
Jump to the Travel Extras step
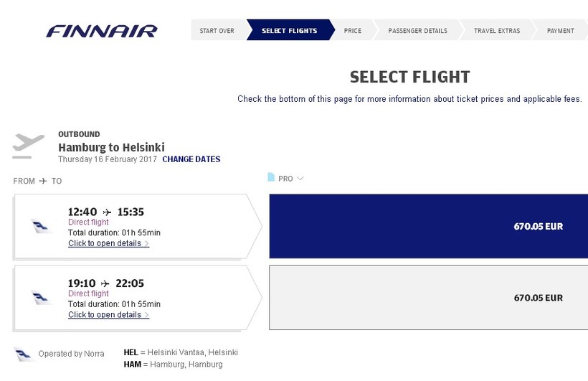pos(497,31)
